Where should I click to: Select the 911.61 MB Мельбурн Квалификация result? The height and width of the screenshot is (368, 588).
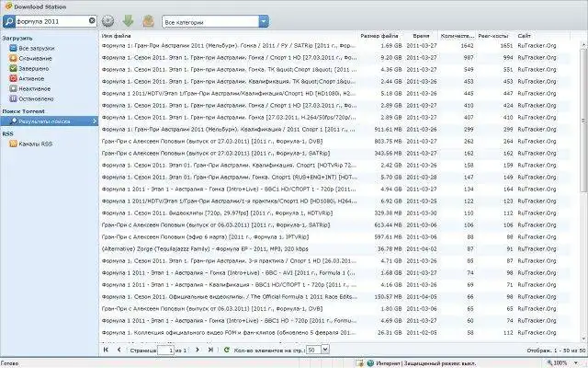tap(335, 129)
